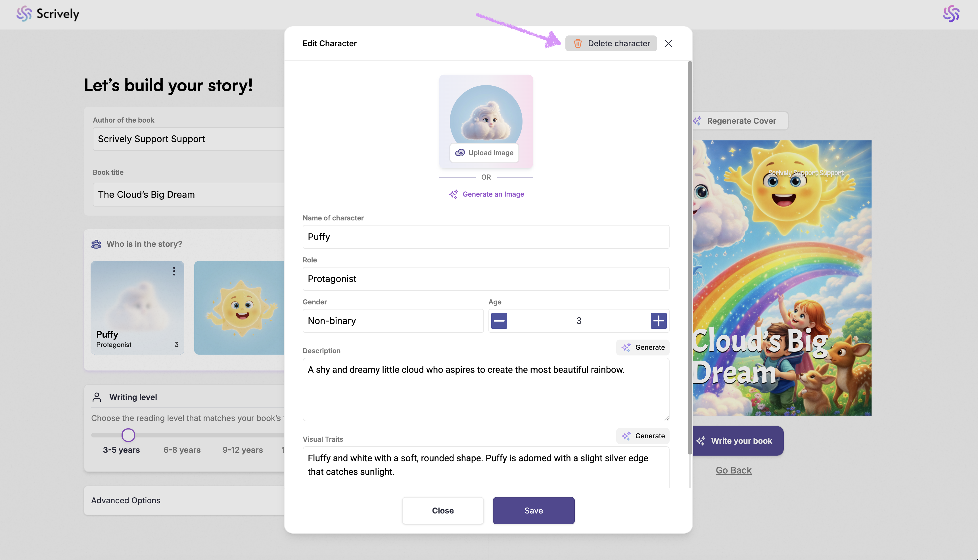978x560 pixels.
Task: Generate the Visual Traits text
Action: 643,436
